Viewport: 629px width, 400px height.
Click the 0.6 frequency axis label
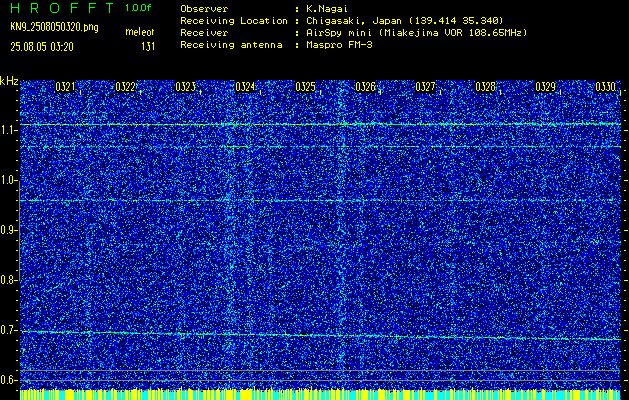pyautogui.click(x=8, y=380)
